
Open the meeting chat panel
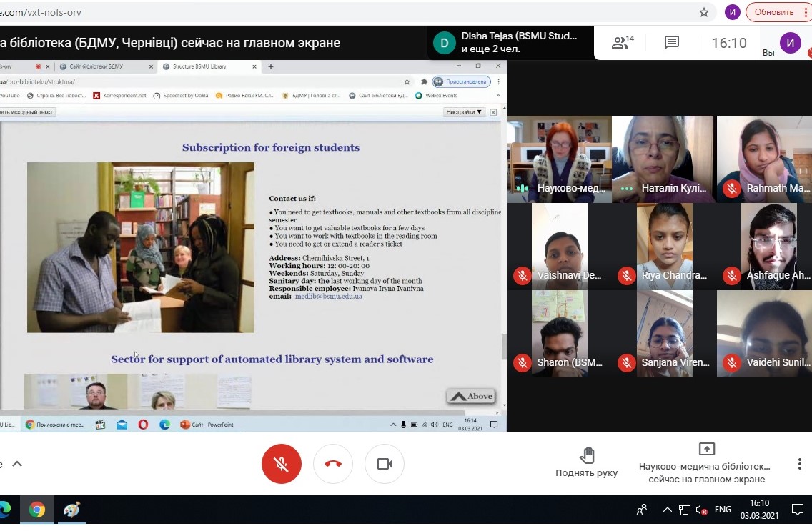tap(671, 43)
